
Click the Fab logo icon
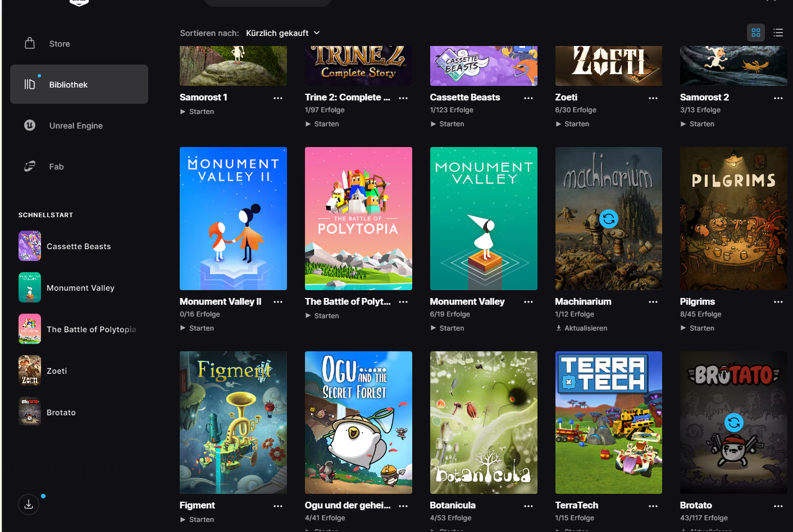[30, 166]
